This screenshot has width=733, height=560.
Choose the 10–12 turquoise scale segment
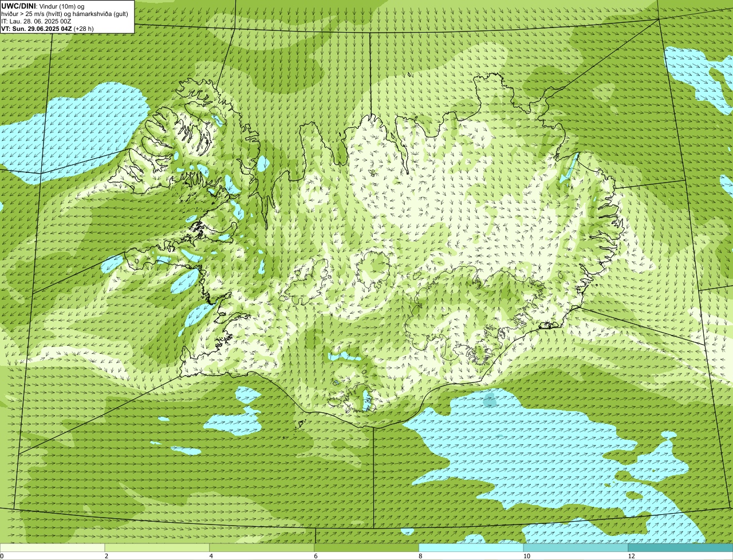tap(576, 547)
